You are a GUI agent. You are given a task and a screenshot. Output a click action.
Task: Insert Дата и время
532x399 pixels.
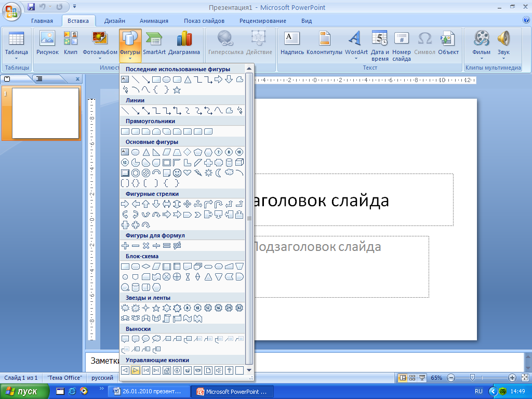click(x=380, y=46)
